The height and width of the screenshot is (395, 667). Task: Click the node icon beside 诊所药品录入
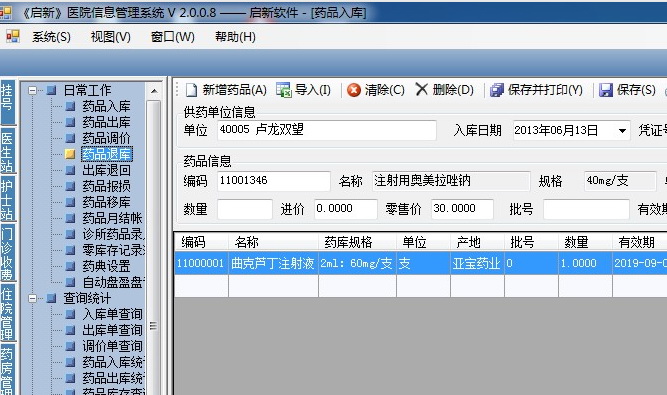(x=70, y=234)
